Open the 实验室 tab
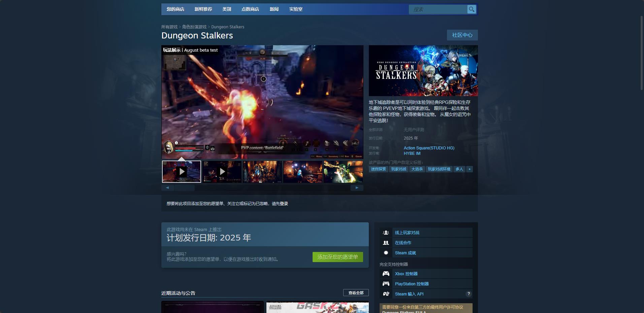Image resolution: width=644 pixels, height=313 pixels. tap(296, 9)
